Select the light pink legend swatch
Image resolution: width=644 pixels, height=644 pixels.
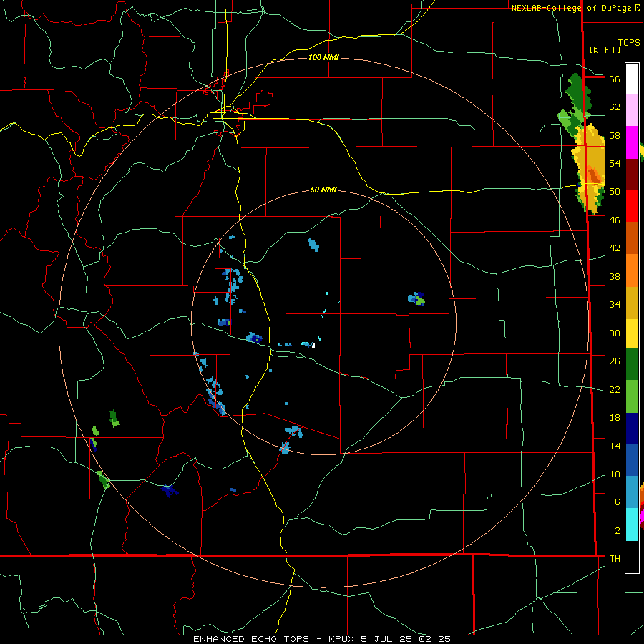click(x=632, y=109)
